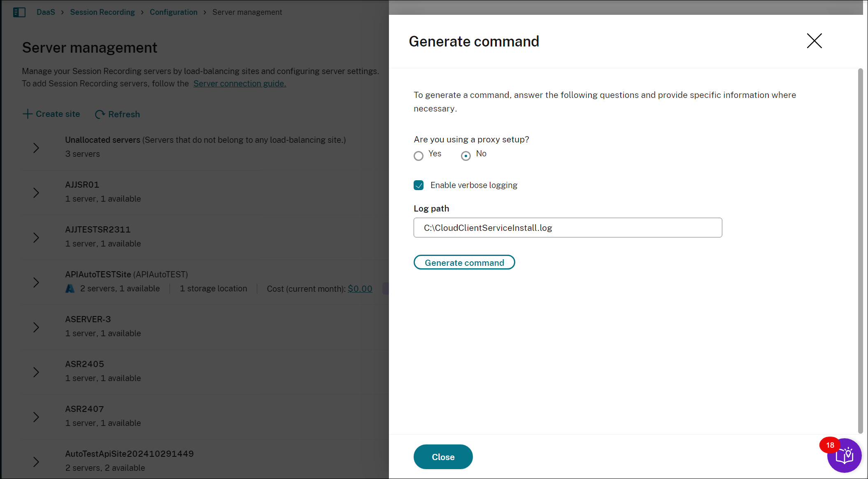Go to Configuration breadcrumb
868x479 pixels.
pos(173,12)
